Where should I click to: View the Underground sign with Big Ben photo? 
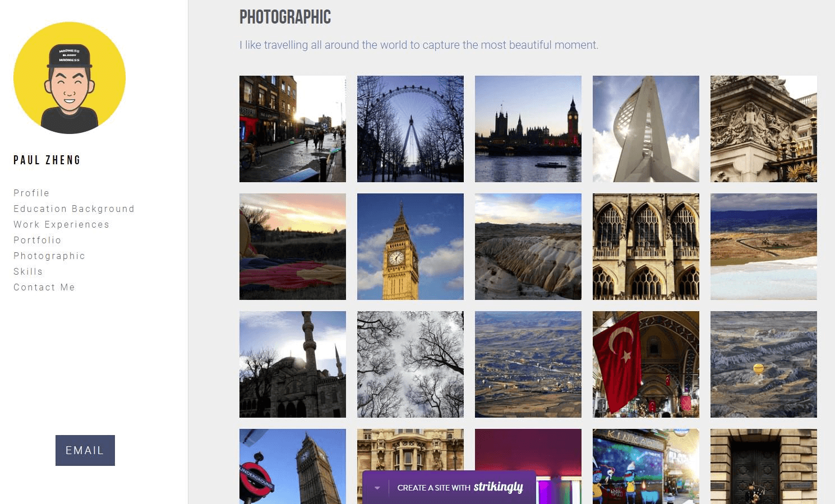coord(293,466)
